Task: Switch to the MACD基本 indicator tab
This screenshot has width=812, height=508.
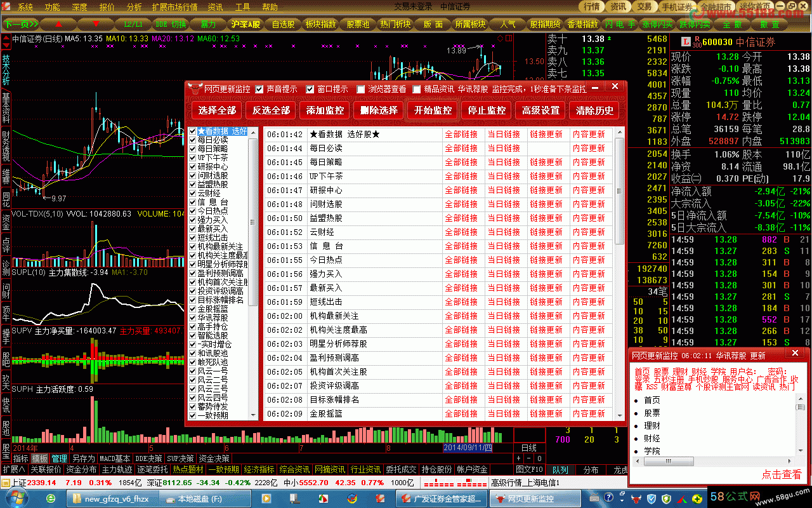Action: pyautogui.click(x=115, y=458)
